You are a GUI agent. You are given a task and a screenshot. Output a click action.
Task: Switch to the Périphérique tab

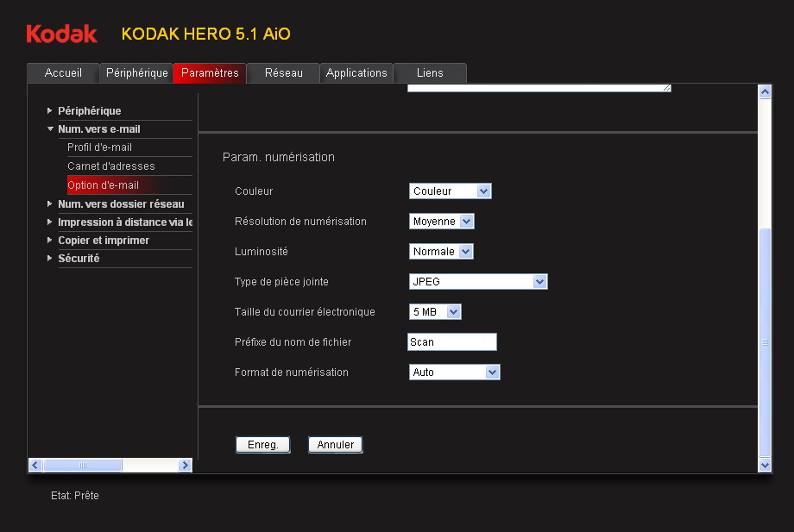pos(136,73)
